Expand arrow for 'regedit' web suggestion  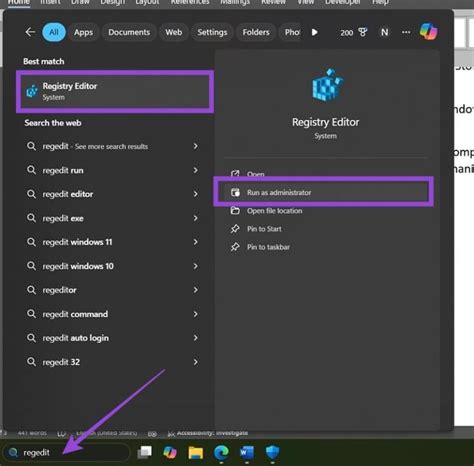(196, 146)
